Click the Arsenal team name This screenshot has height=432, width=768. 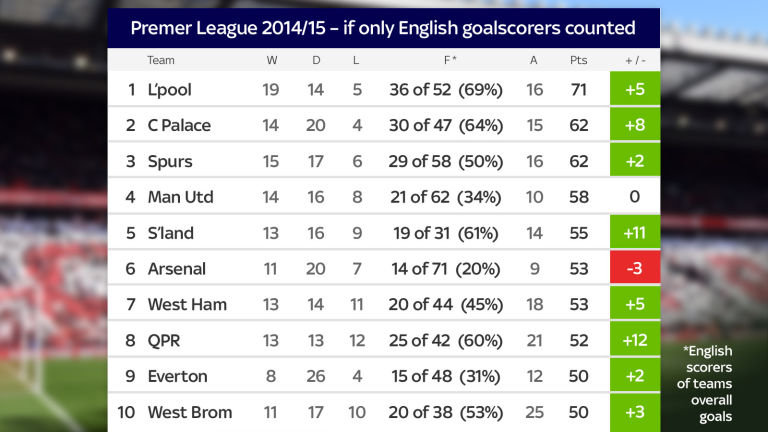point(176,269)
